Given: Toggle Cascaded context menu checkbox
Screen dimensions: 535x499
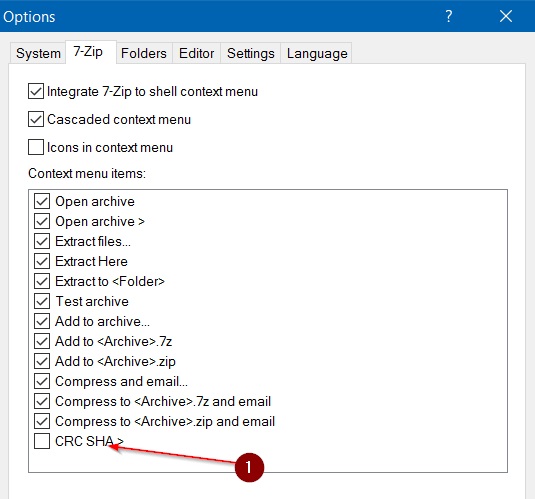Looking at the screenshot, I should pos(36,119).
